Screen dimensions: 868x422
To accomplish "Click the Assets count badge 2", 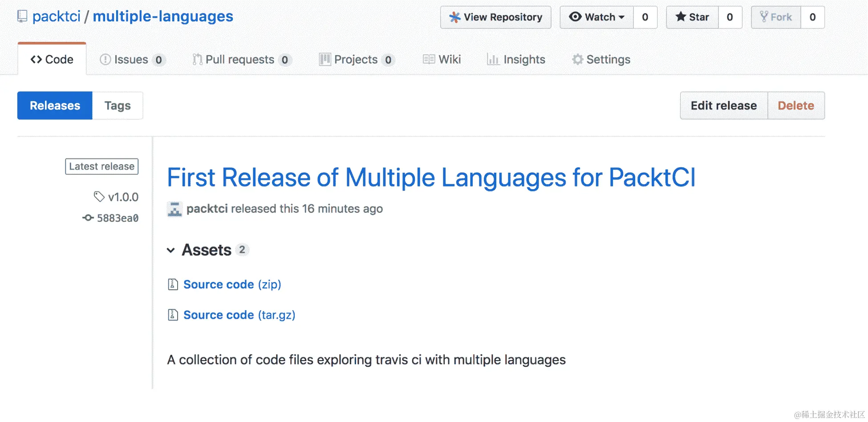I will pos(242,250).
